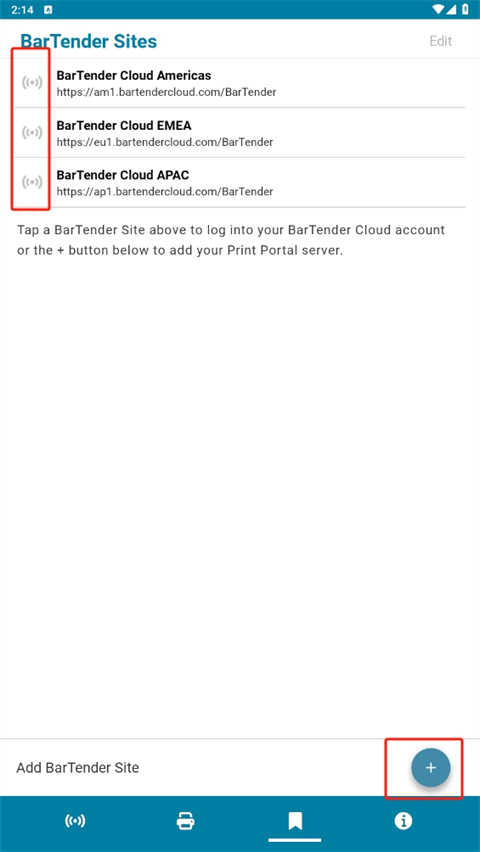Screen dimensions: 480x852
Task: Open the BarTender Cloud Americas site
Action: [x=239, y=83]
